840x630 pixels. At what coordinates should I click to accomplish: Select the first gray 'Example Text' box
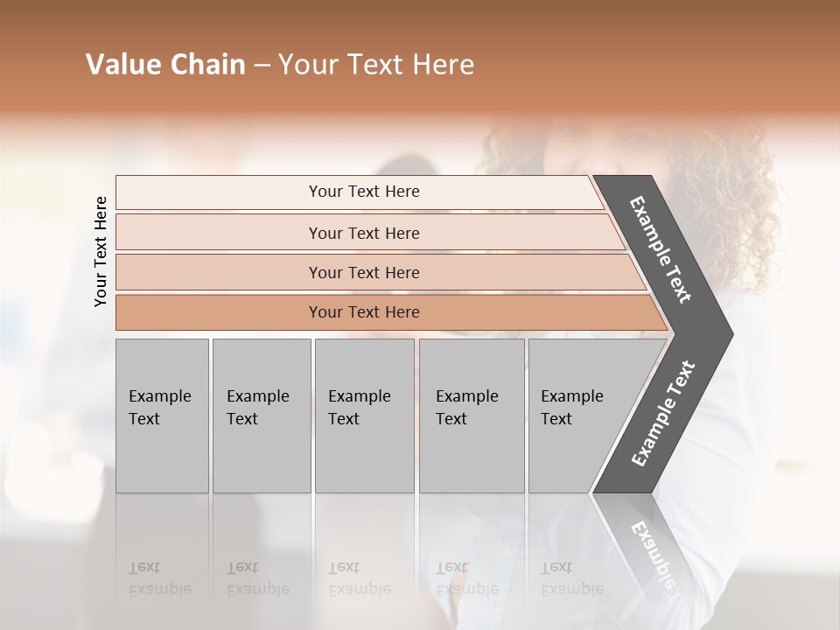[162, 416]
